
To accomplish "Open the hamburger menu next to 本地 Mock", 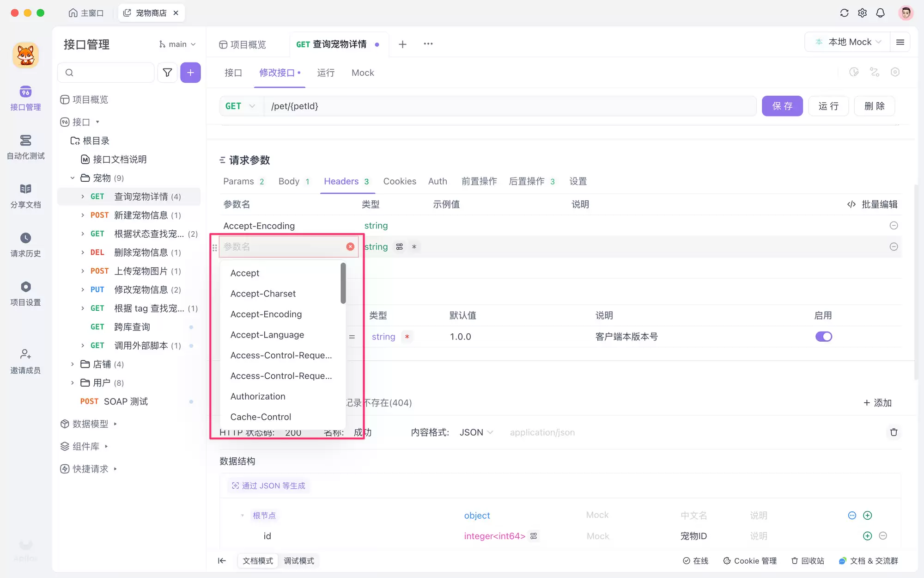I will coord(900,42).
